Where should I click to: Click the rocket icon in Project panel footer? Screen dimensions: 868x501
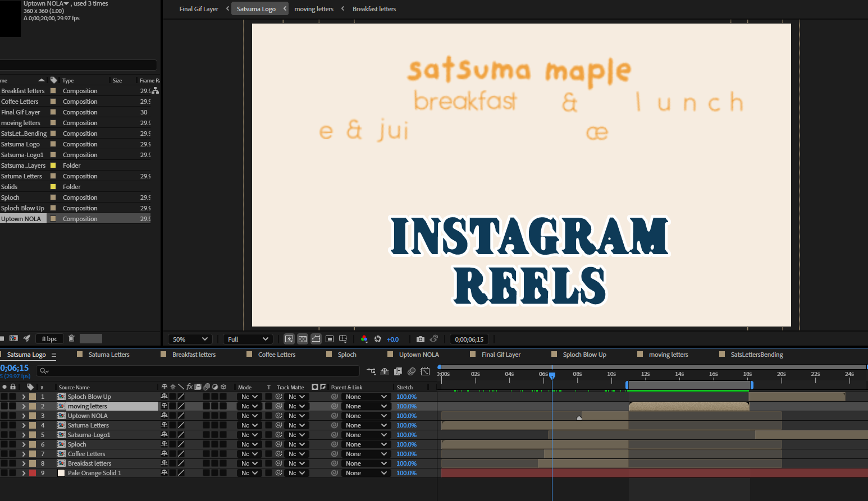[x=26, y=338]
